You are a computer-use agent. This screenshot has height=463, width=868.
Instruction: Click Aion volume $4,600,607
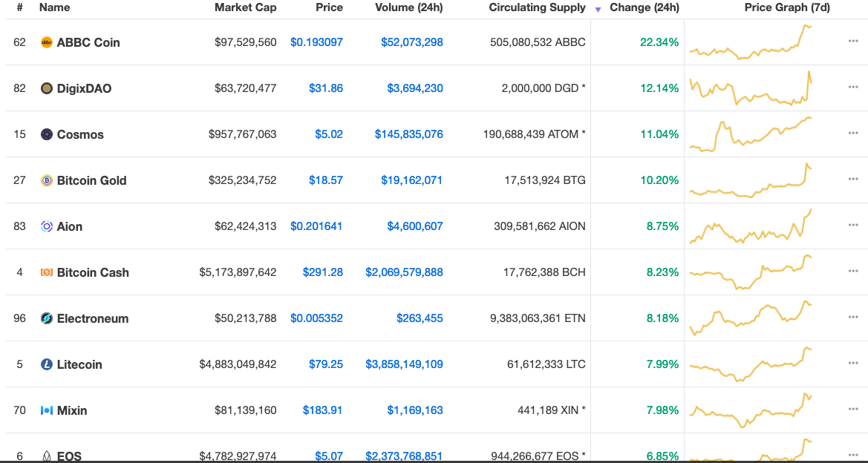point(415,226)
